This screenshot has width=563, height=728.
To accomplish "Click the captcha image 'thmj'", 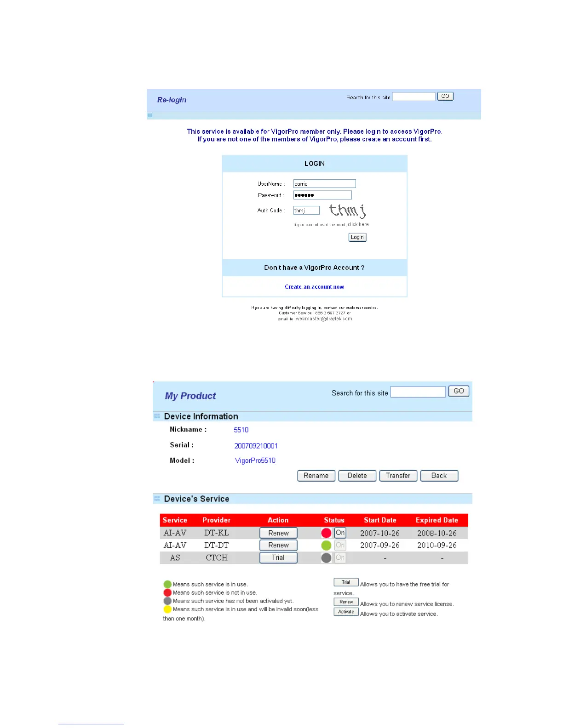I will point(347,211).
